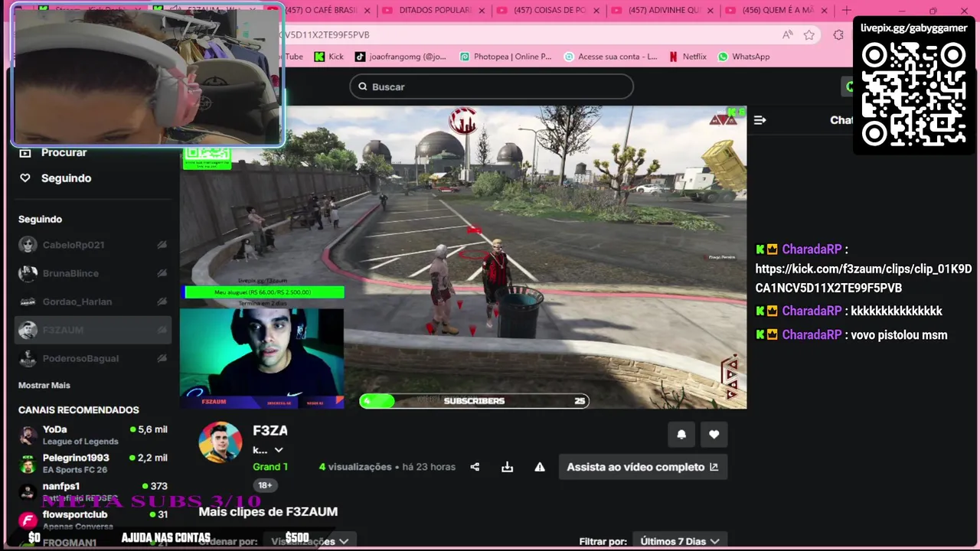This screenshot has height=551, width=980.
Task: Click 'Assista ao vídeo completo' button
Action: tap(642, 467)
